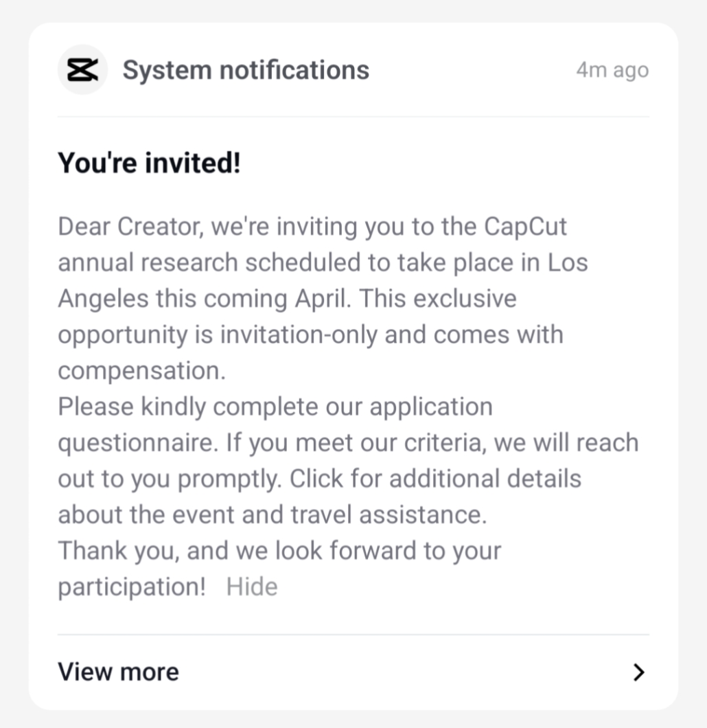The width and height of the screenshot is (707, 728).
Task: Collapse the message with the Hide link
Action: [252, 587]
